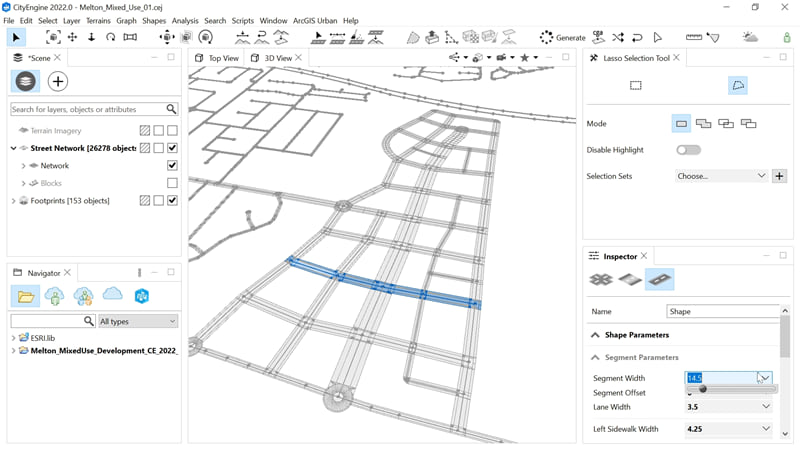The image size is (800, 450).
Task: Open the Terrains menu
Action: [x=98, y=20]
